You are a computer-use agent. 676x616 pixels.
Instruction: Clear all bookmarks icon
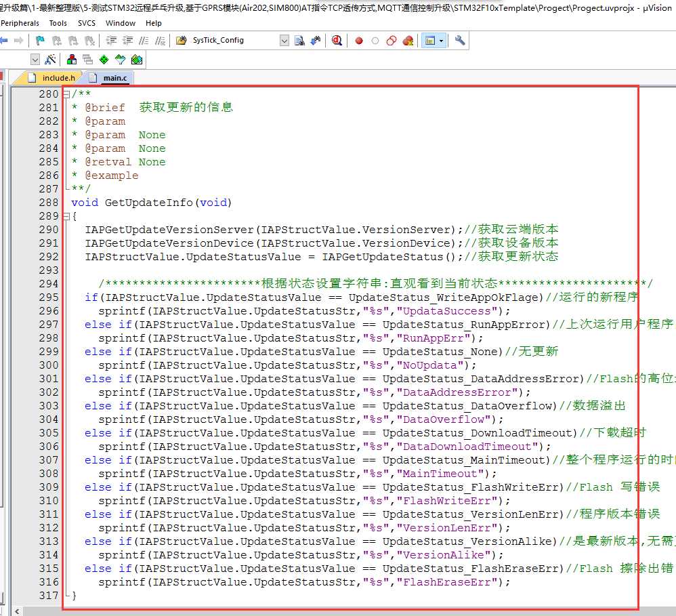[89, 41]
